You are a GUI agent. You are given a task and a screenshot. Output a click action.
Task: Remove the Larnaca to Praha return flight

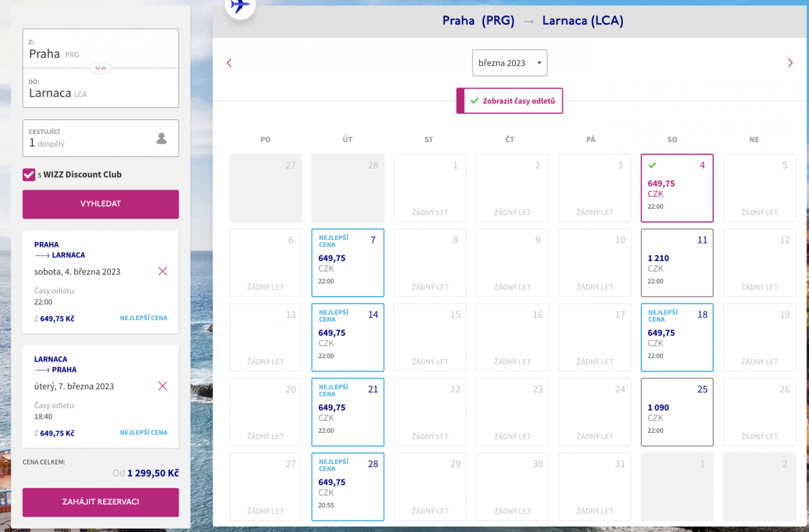[162, 386]
